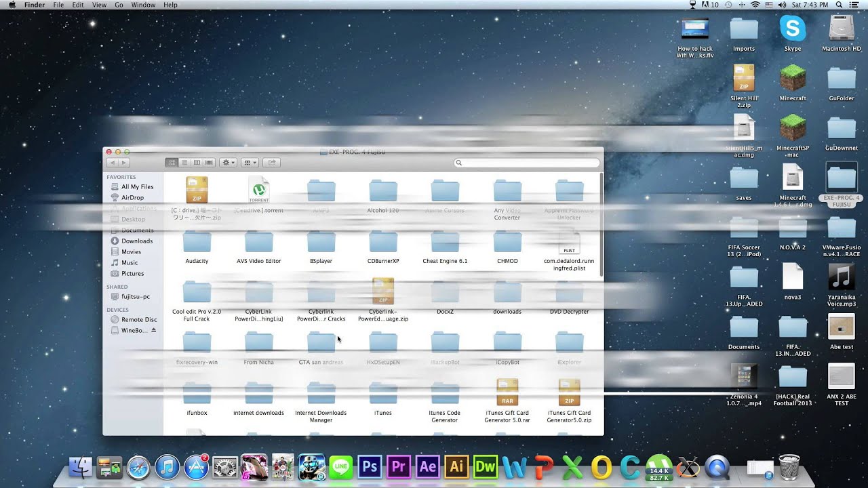Click the Share button in Finder toolbar
Screen dimensions: 868x488
pyautogui.click(x=271, y=163)
